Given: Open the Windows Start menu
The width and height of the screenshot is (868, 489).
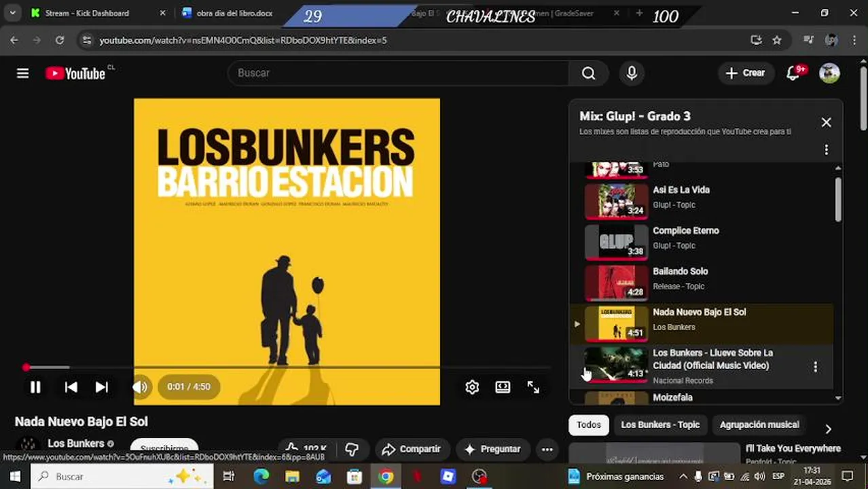Looking at the screenshot, I should coord(14,476).
